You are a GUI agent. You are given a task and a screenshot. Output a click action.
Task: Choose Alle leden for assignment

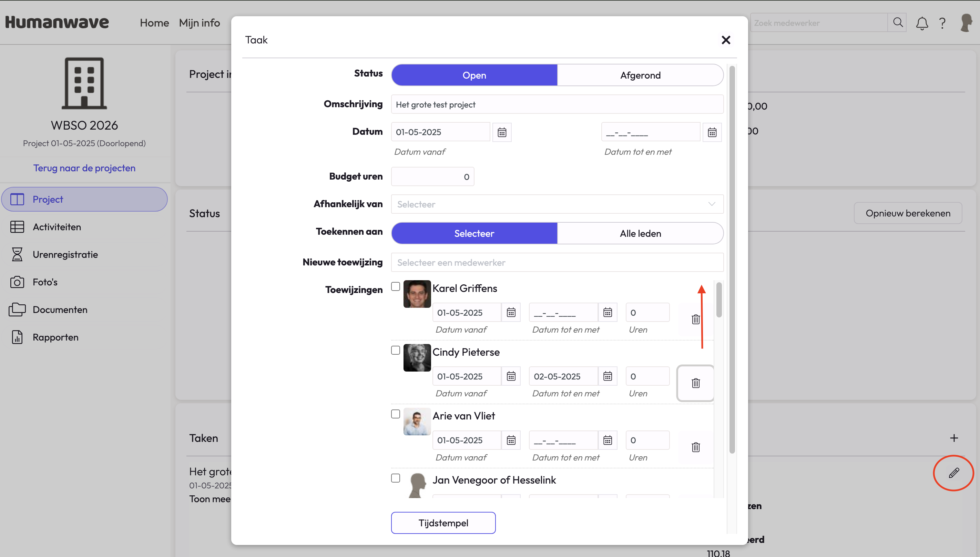click(640, 233)
